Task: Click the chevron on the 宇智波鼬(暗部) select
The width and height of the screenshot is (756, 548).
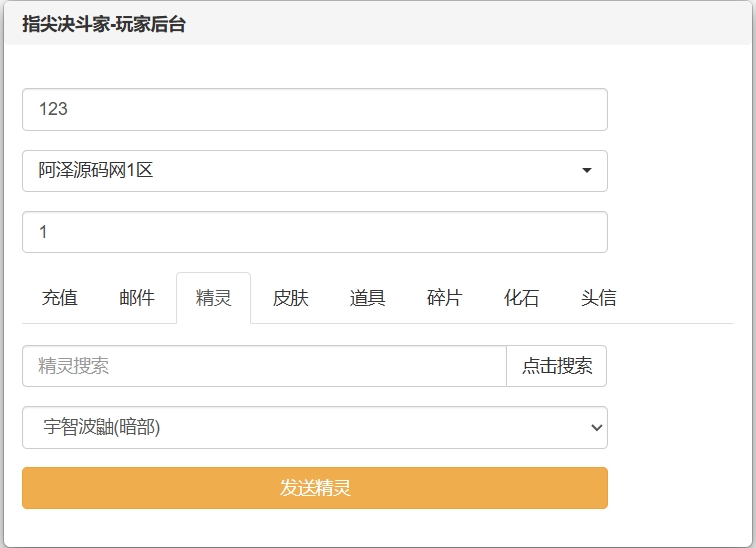Action: (596, 428)
